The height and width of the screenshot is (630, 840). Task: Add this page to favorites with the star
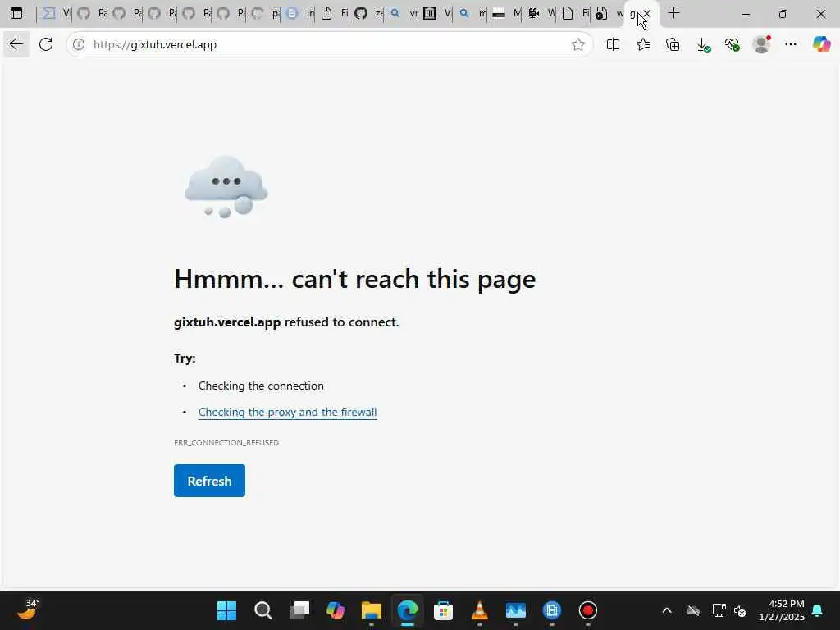[578, 44]
